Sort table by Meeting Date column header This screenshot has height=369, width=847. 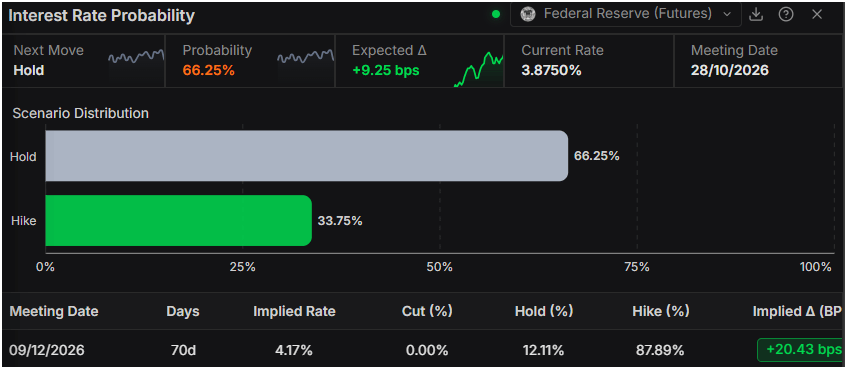click(54, 311)
